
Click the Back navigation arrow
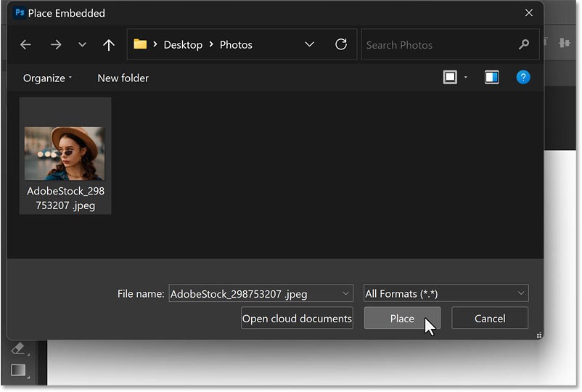click(x=25, y=45)
